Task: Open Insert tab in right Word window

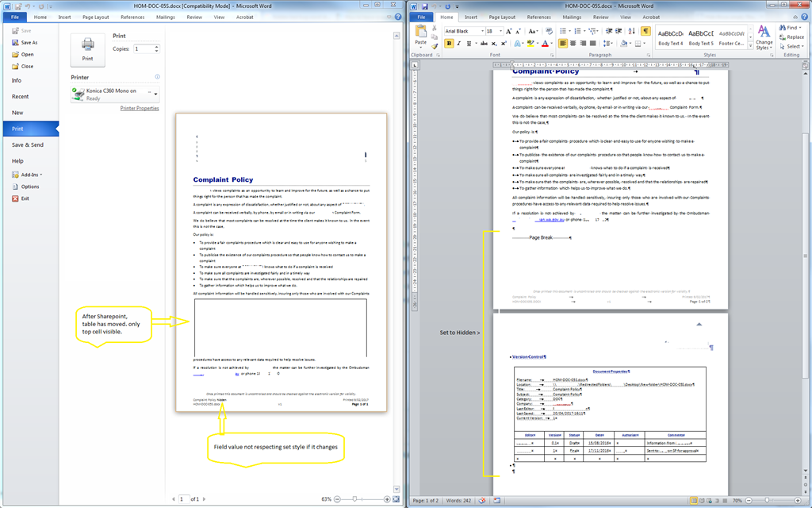Action: click(x=471, y=17)
